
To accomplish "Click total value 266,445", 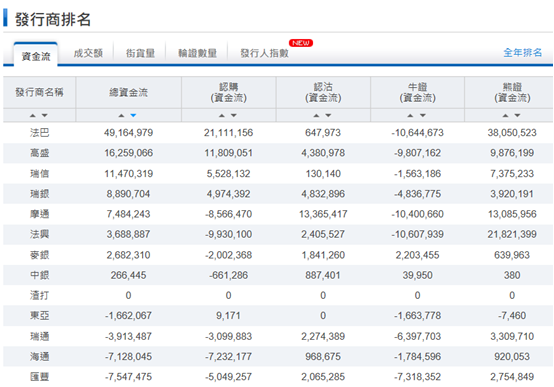I will pyautogui.click(x=129, y=275).
